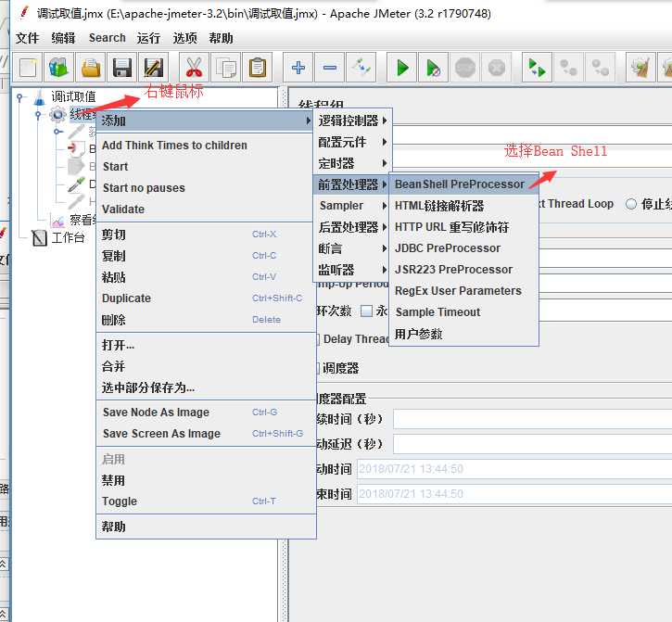This screenshot has height=622, width=672.
Task: Choose RegEx User Parameters
Action: click(x=463, y=291)
